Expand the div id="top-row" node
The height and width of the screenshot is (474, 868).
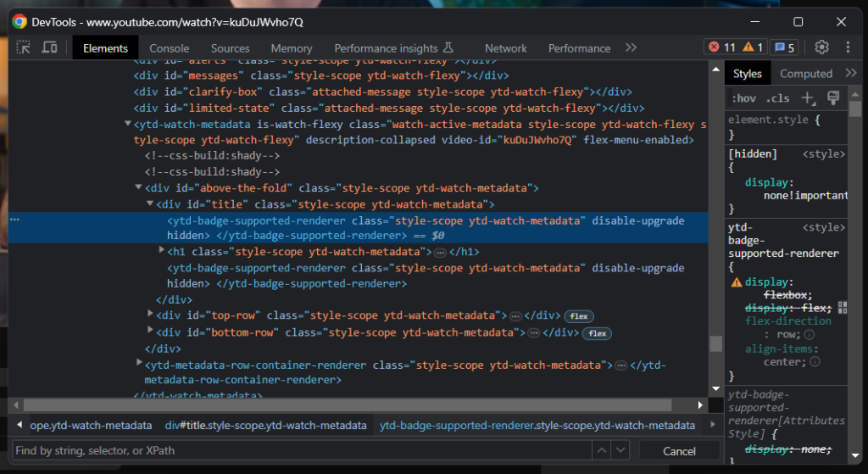[151, 315]
